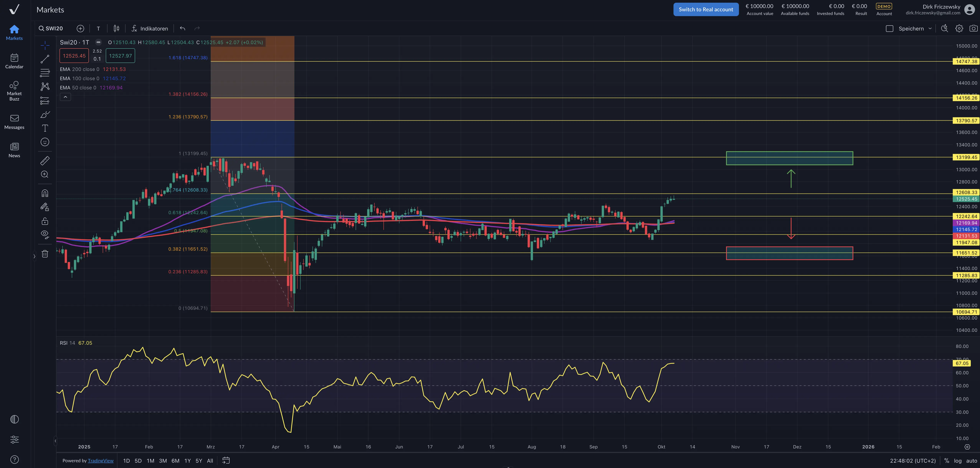Take a chart snapshot with the camera icon

click(x=973, y=28)
